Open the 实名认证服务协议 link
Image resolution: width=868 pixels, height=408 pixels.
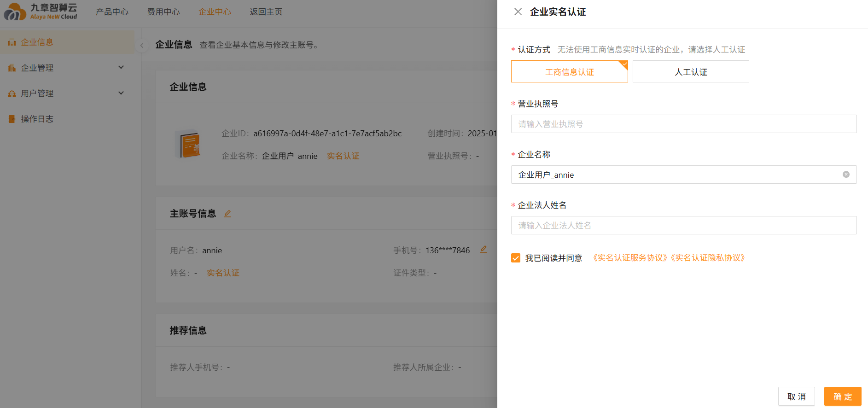[x=629, y=258]
